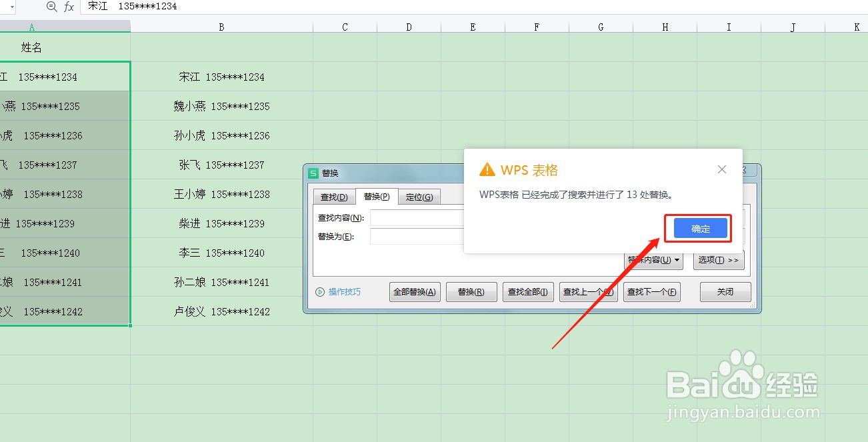
Task: Click the 确定 button in WPS alert
Action: click(x=701, y=229)
